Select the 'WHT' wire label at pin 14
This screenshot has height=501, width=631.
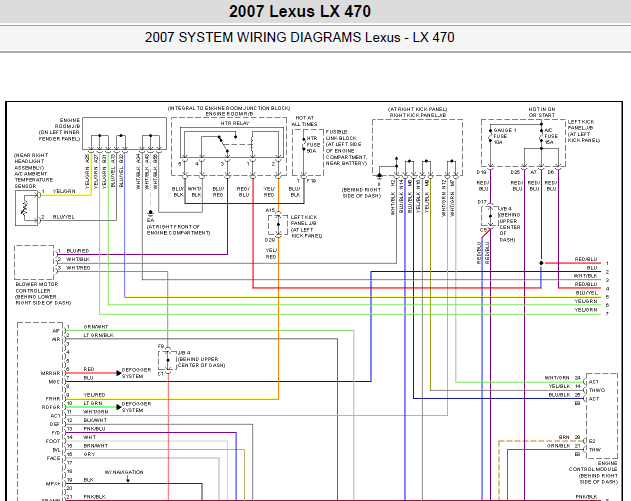click(x=89, y=437)
